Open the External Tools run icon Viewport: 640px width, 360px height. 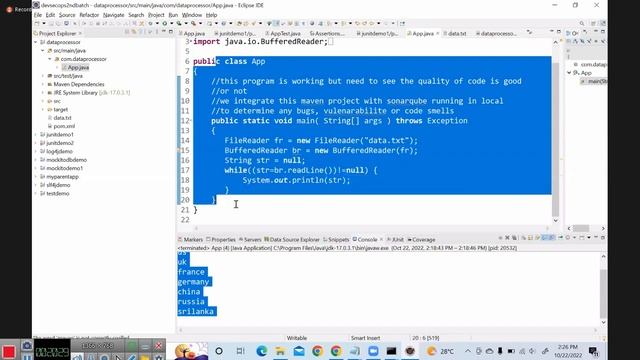(x=193, y=23)
